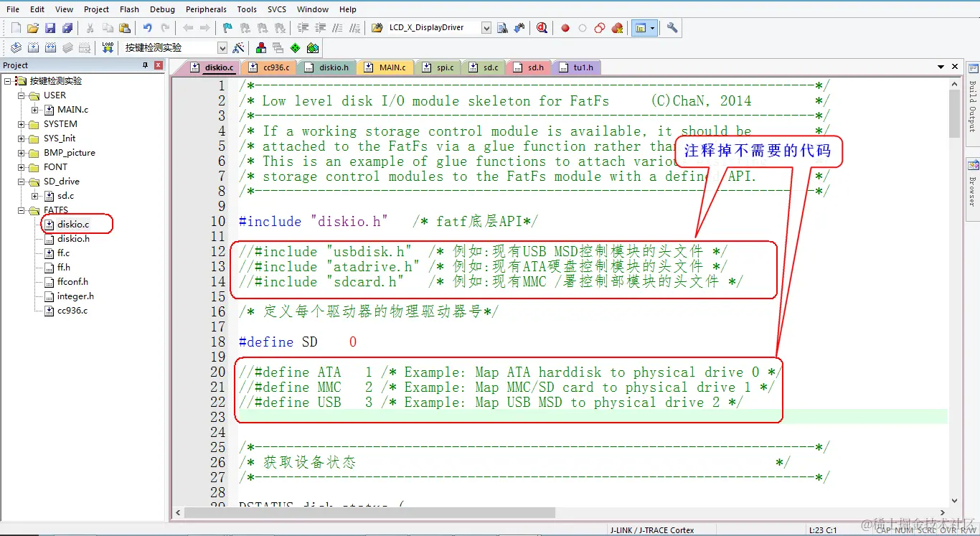Click the Redo arrow icon
This screenshot has width=980, height=536.
[165, 28]
